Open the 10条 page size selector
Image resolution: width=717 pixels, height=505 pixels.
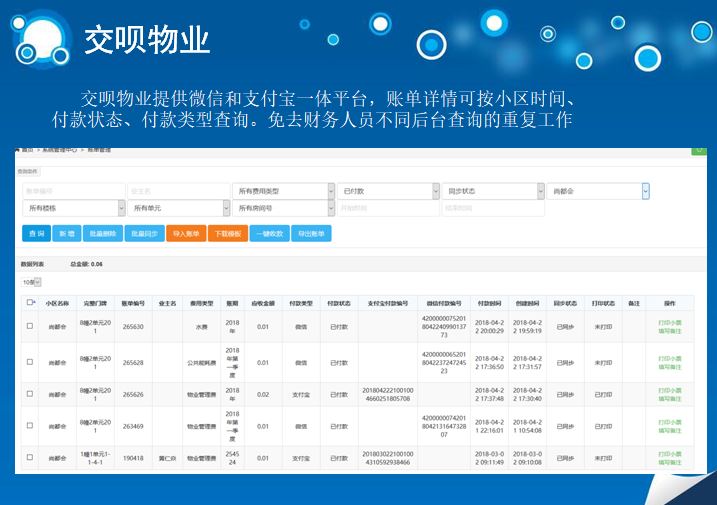pyautogui.click(x=30, y=282)
